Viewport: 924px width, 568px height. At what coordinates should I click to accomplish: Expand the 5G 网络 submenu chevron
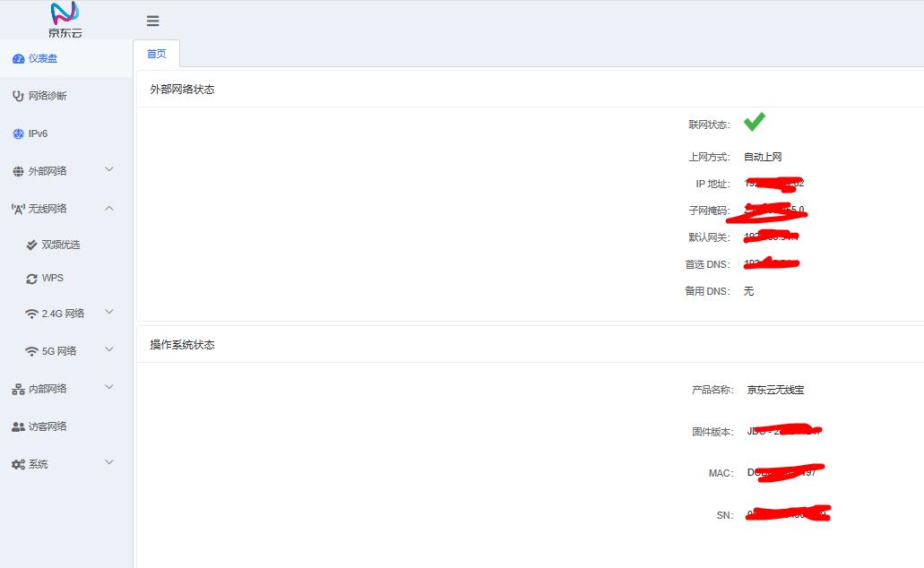tap(109, 349)
